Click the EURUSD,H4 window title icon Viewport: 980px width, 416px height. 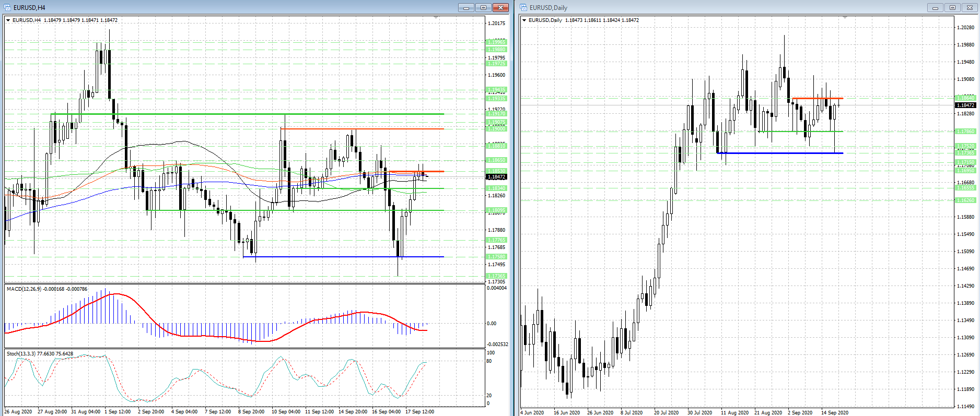7,7
